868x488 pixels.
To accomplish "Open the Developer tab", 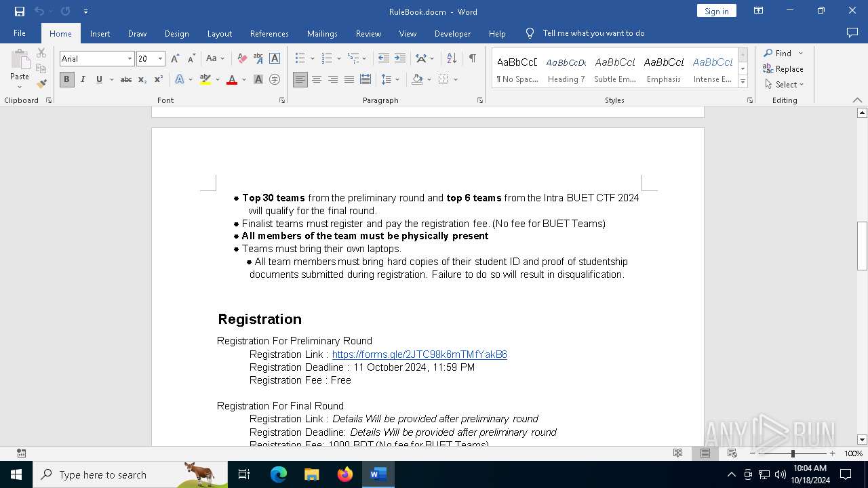I will pos(452,33).
